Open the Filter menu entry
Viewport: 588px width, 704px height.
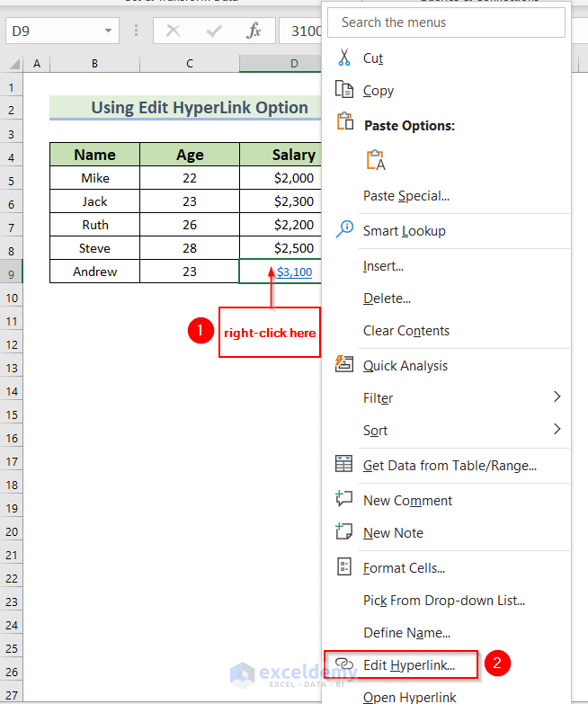point(447,397)
